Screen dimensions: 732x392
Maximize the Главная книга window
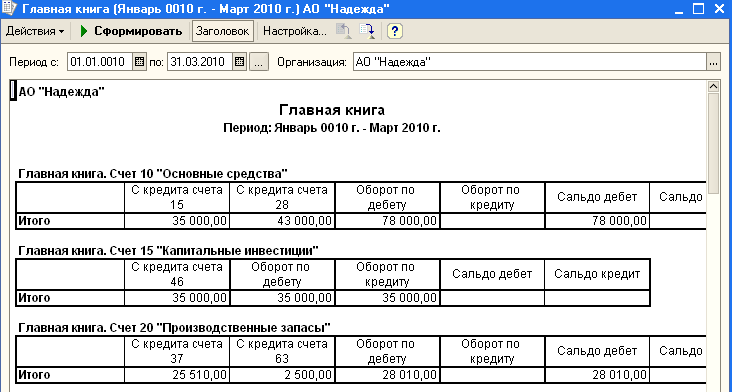698,9
